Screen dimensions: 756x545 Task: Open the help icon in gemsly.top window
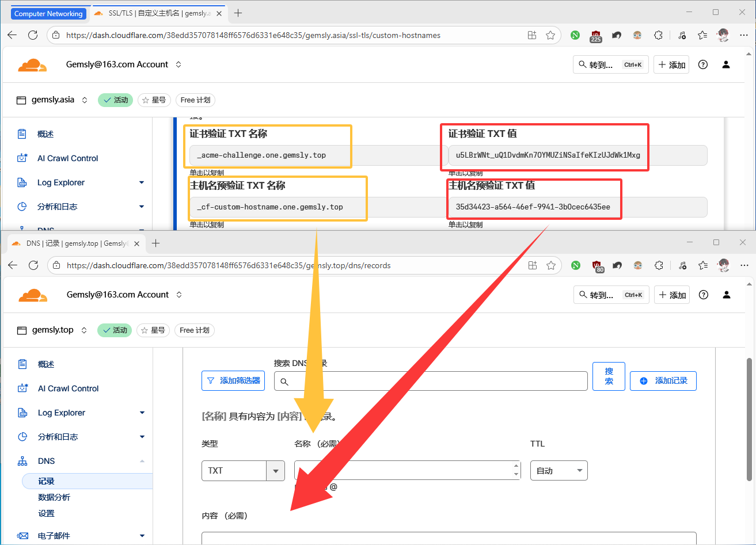(703, 295)
